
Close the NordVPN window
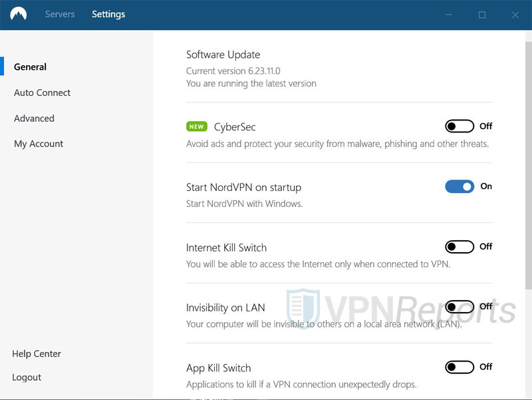tap(515, 15)
